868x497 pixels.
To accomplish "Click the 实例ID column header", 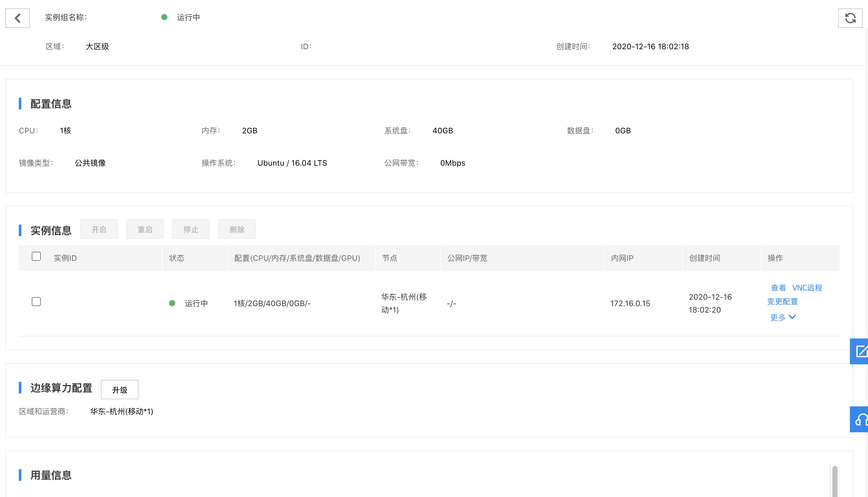I will click(x=65, y=258).
